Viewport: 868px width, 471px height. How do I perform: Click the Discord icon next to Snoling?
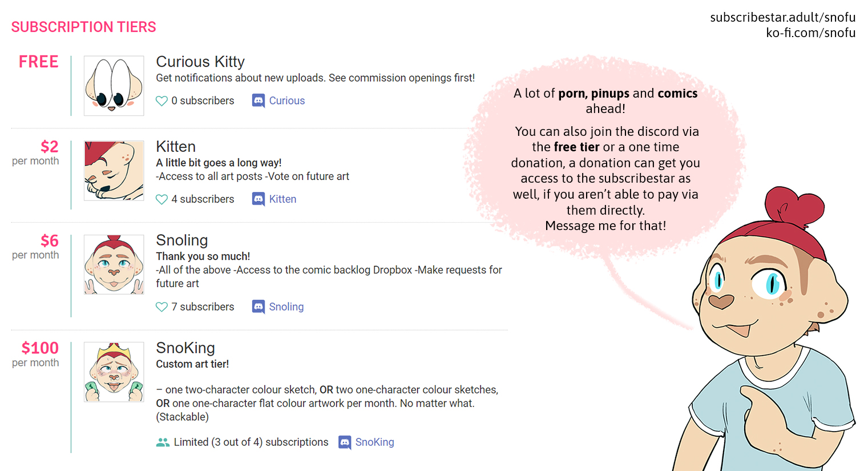pos(259,307)
